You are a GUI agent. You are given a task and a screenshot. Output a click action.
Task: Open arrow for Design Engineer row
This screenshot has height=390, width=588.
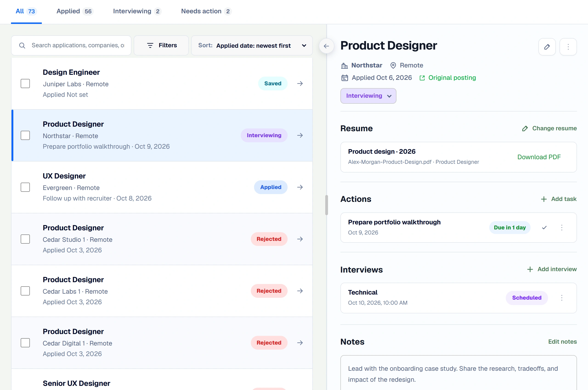300,84
